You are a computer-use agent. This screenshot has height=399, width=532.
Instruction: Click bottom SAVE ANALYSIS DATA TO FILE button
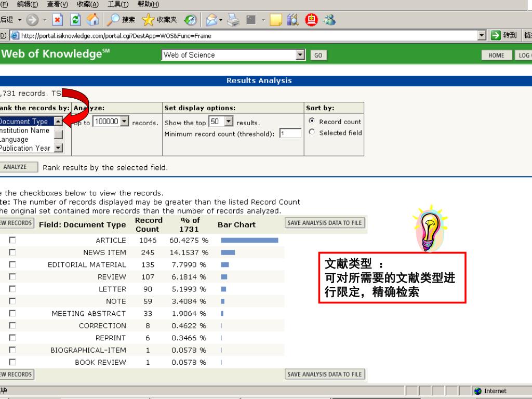click(x=325, y=374)
